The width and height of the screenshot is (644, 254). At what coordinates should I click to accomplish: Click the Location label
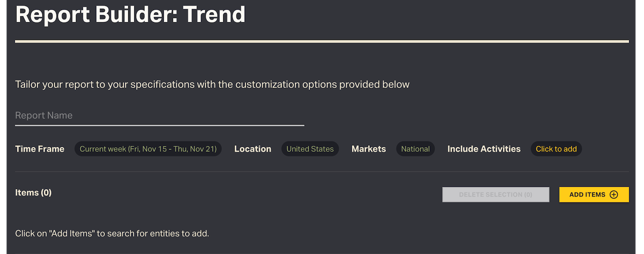pyautogui.click(x=253, y=149)
